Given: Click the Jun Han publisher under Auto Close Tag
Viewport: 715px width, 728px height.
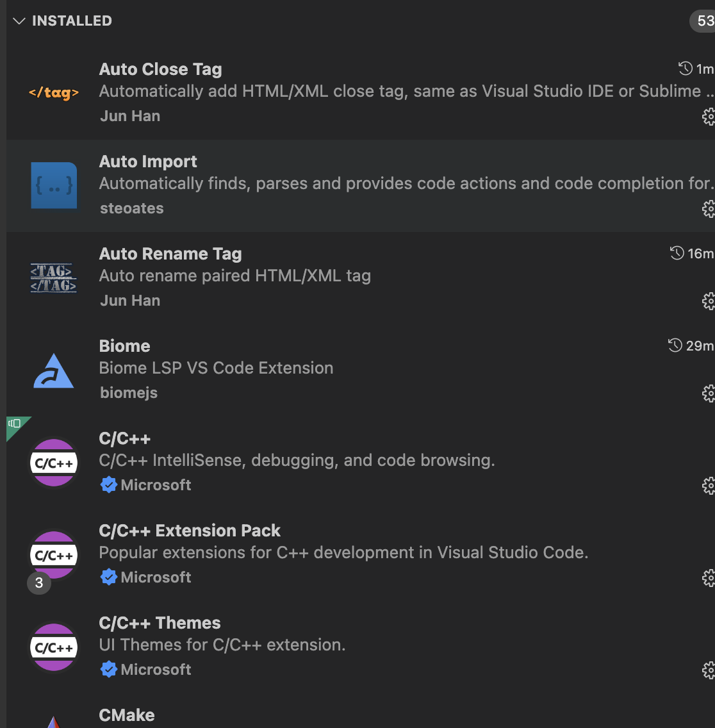Looking at the screenshot, I should [130, 116].
